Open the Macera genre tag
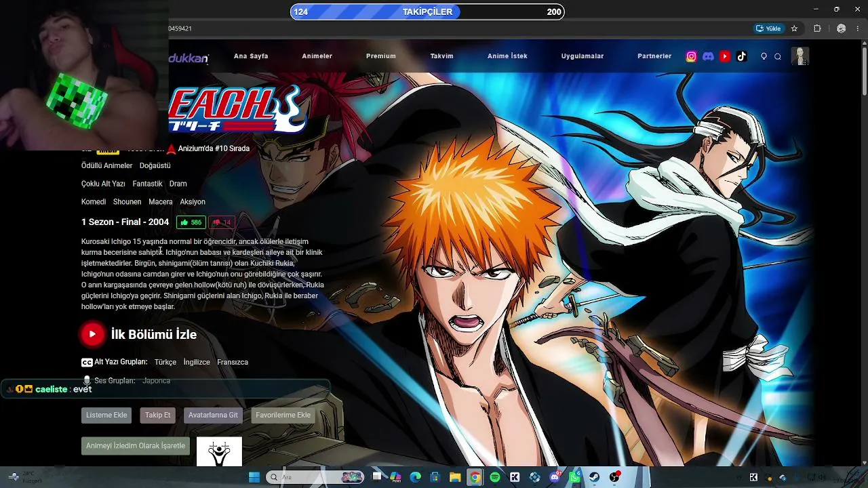The image size is (868, 488). pyautogui.click(x=161, y=202)
